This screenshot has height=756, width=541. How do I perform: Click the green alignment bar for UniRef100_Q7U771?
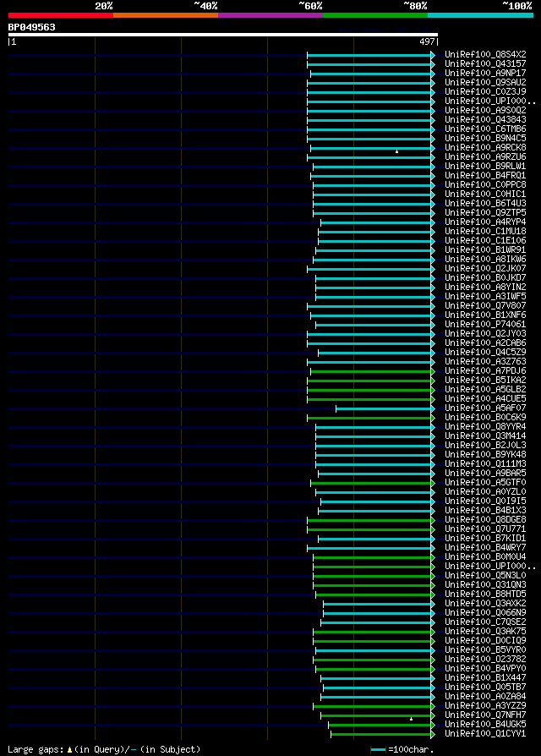coord(369,530)
